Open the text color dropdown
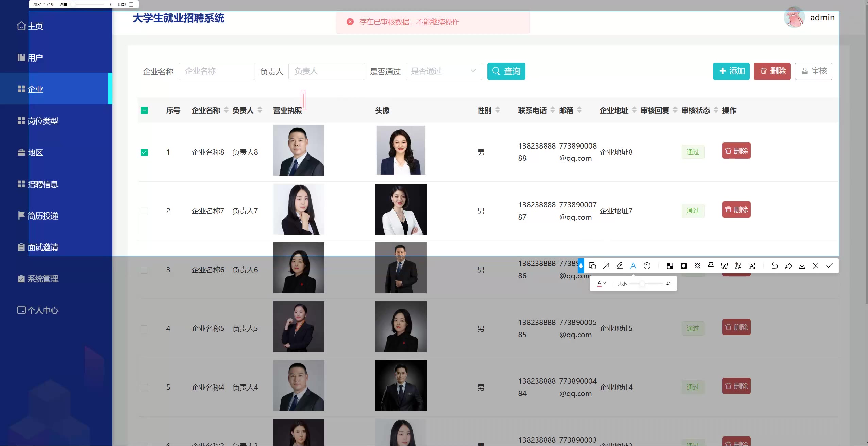 (601, 284)
